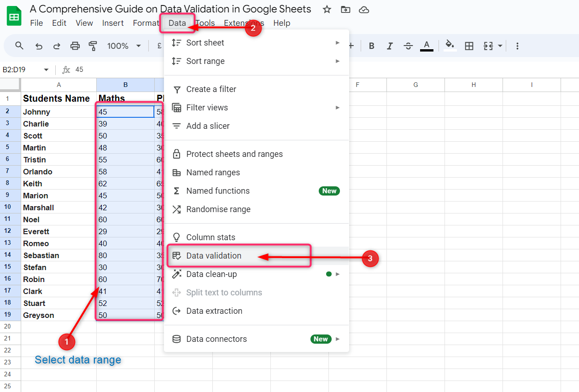The height and width of the screenshot is (392, 579).
Task: Click the search magnifier icon in toolbar
Action: point(19,46)
